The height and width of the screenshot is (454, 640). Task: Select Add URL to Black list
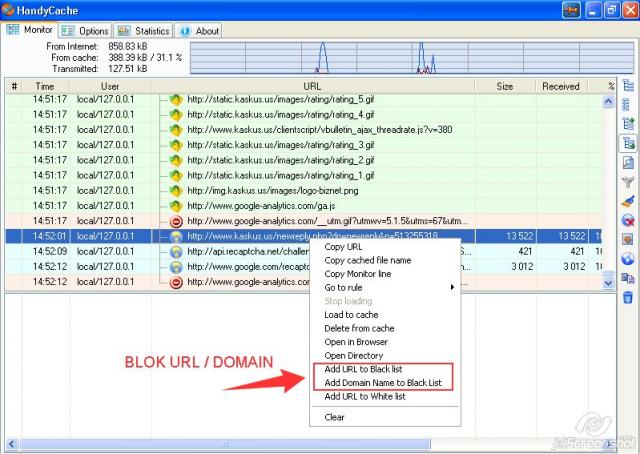coord(363,369)
